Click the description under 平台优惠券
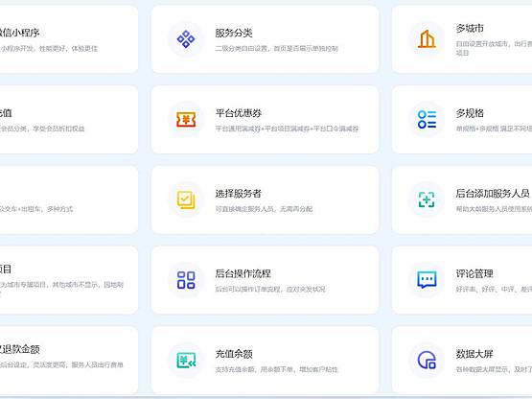This screenshot has height=399, width=532. (287, 129)
